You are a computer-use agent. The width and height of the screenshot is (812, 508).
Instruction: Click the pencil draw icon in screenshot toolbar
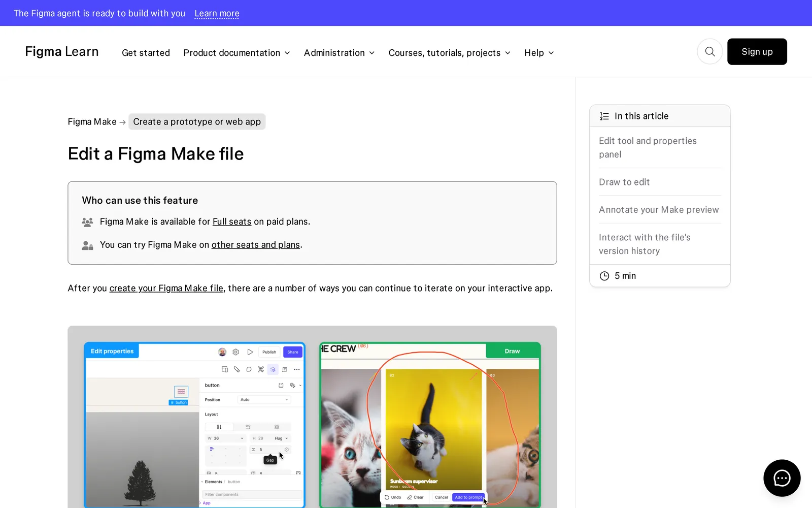[x=236, y=369]
